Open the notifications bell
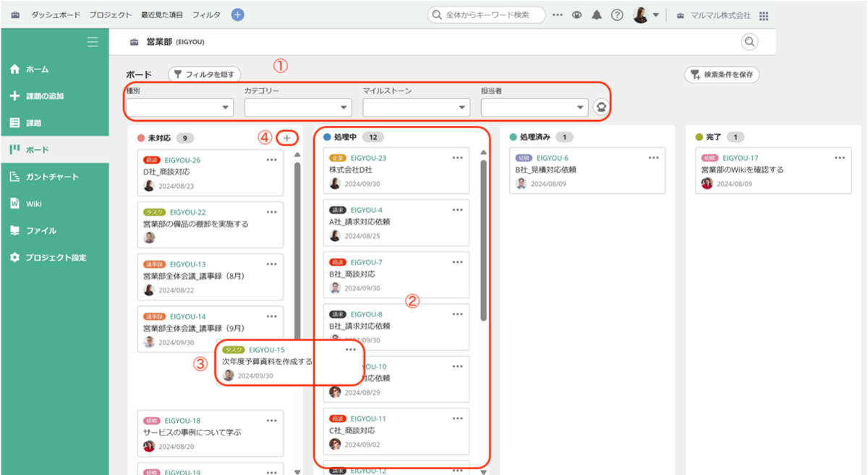The image size is (868, 475). 597,15
